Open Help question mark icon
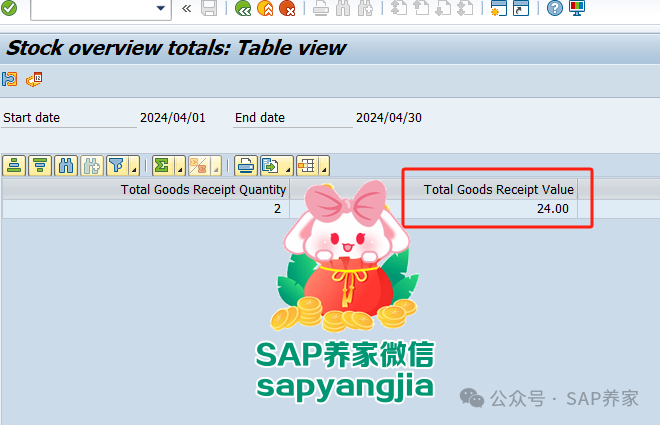660x425 pixels. coord(555,8)
